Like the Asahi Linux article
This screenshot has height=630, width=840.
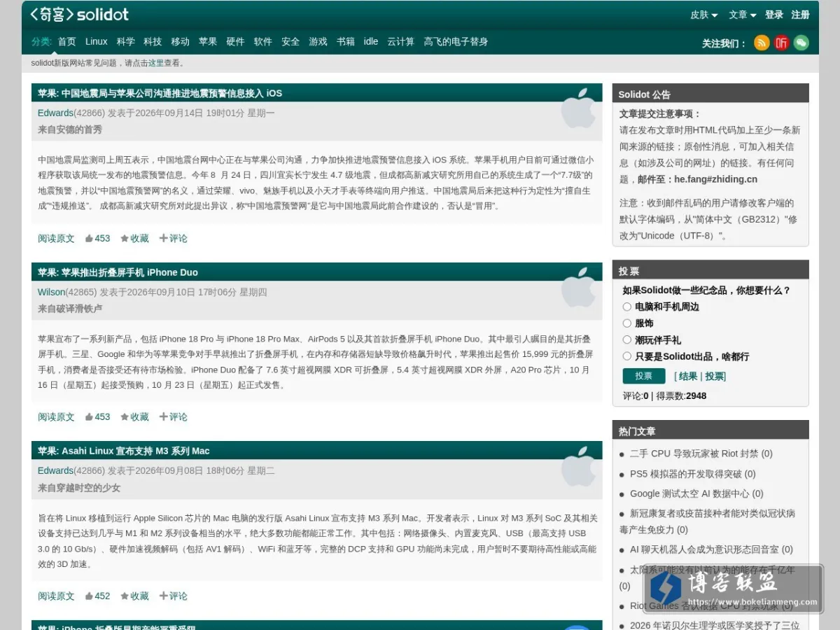[97, 596]
